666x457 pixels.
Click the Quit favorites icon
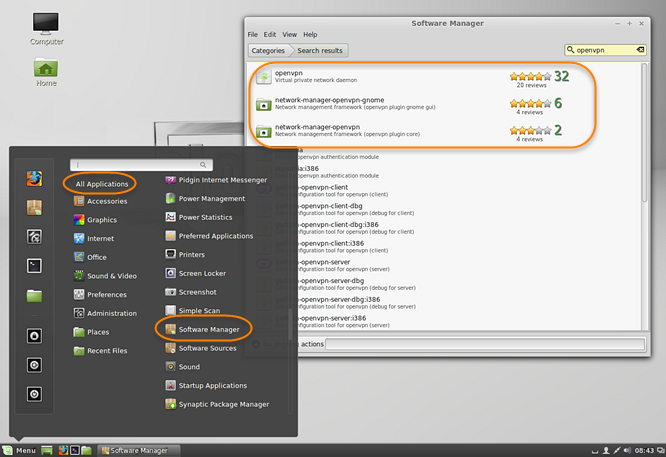[34, 394]
